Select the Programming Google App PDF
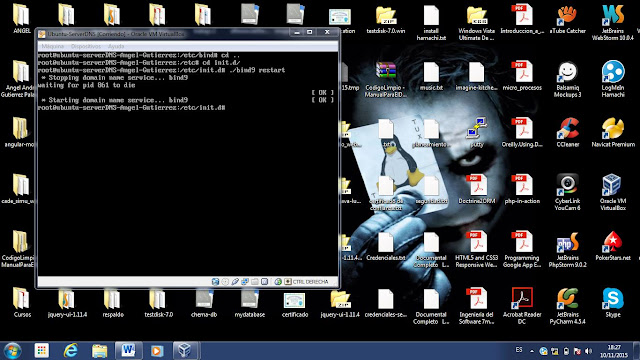640x360 pixels. tap(522, 249)
